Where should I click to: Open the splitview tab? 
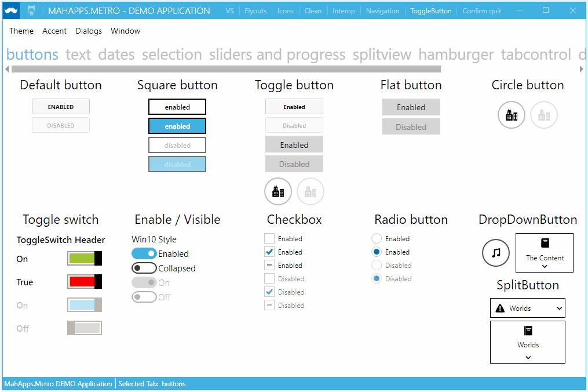point(382,55)
